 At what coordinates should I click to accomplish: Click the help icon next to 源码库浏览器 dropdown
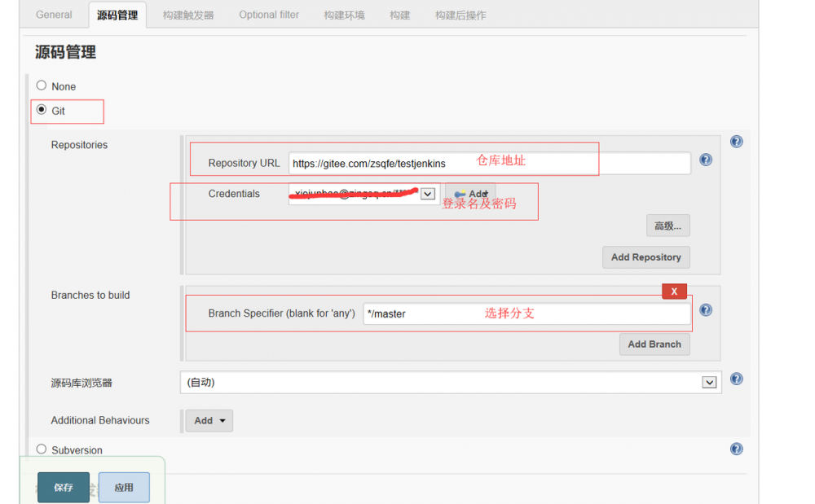pyautogui.click(x=736, y=378)
